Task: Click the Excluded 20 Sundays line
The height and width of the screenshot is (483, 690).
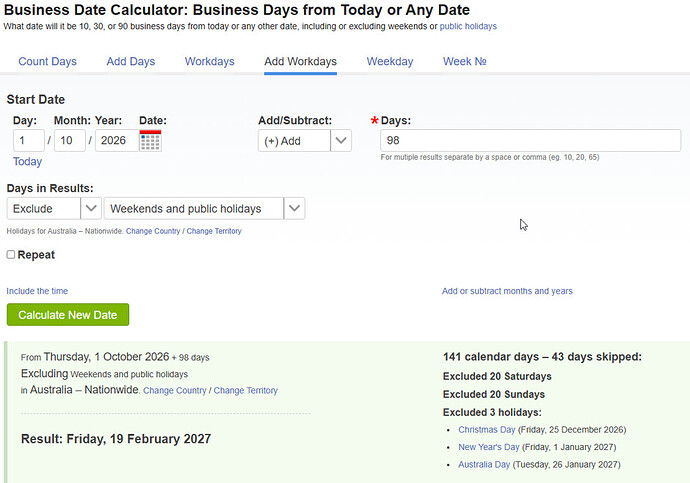Action: (x=494, y=395)
